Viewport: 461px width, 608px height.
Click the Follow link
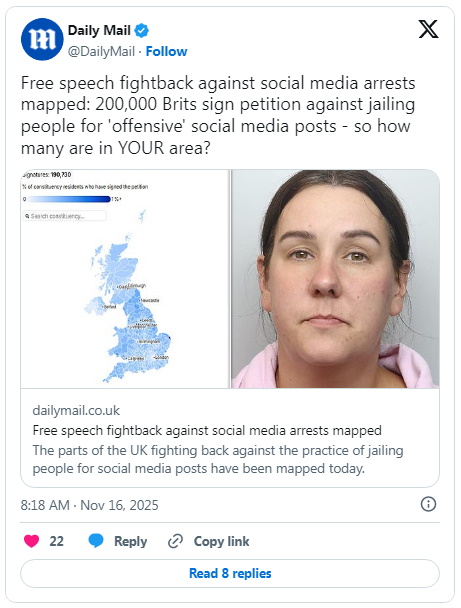(166, 51)
